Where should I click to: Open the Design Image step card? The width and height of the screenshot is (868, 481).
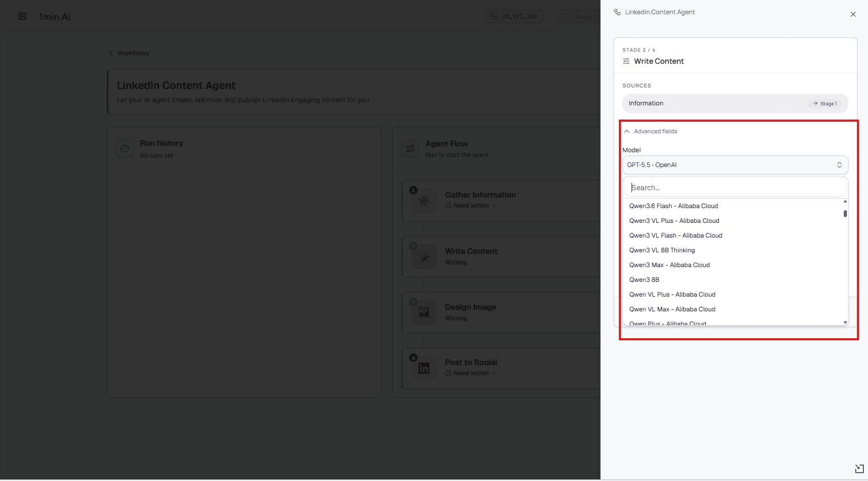click(x=501, y=312)
